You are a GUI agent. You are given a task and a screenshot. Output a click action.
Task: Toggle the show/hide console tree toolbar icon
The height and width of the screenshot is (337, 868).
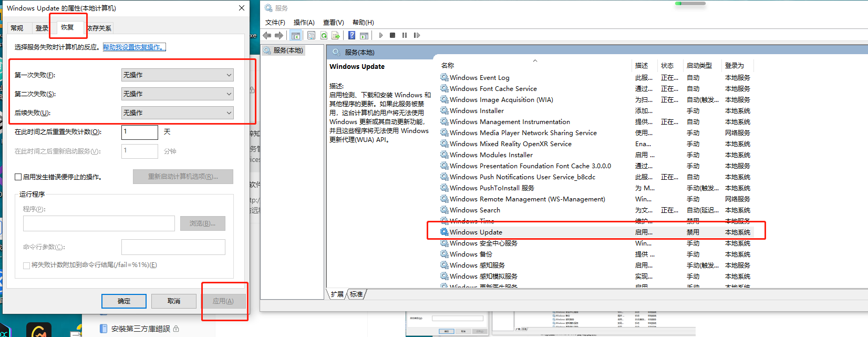(x=296, y=35)
